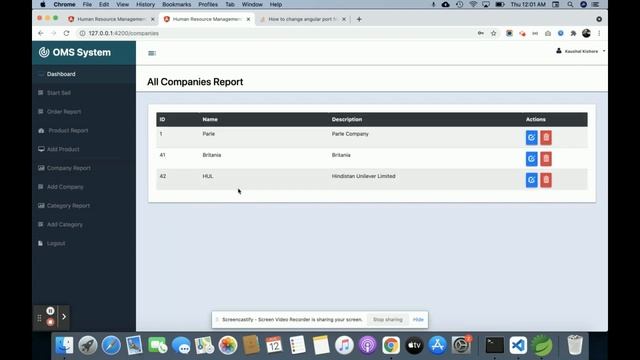Toggle the sidebar hamburger menu
This screenshot has height=360, width=640.
[x=152, y=53]
